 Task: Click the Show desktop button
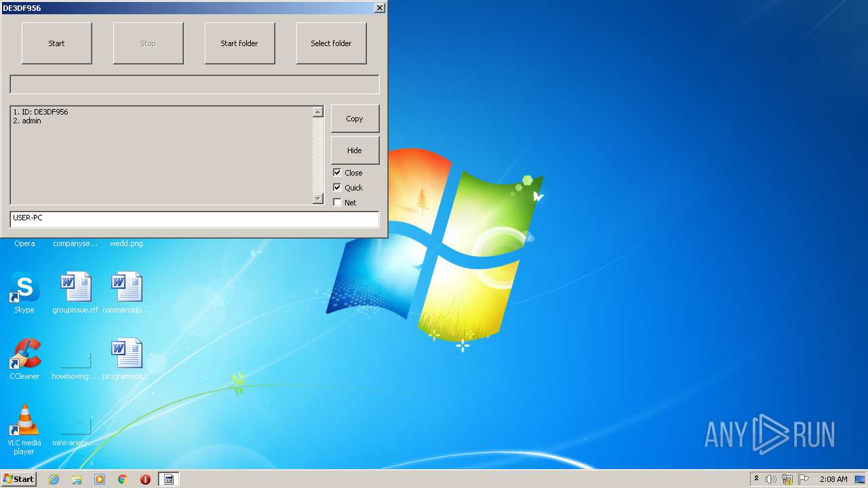pos(861,479)
